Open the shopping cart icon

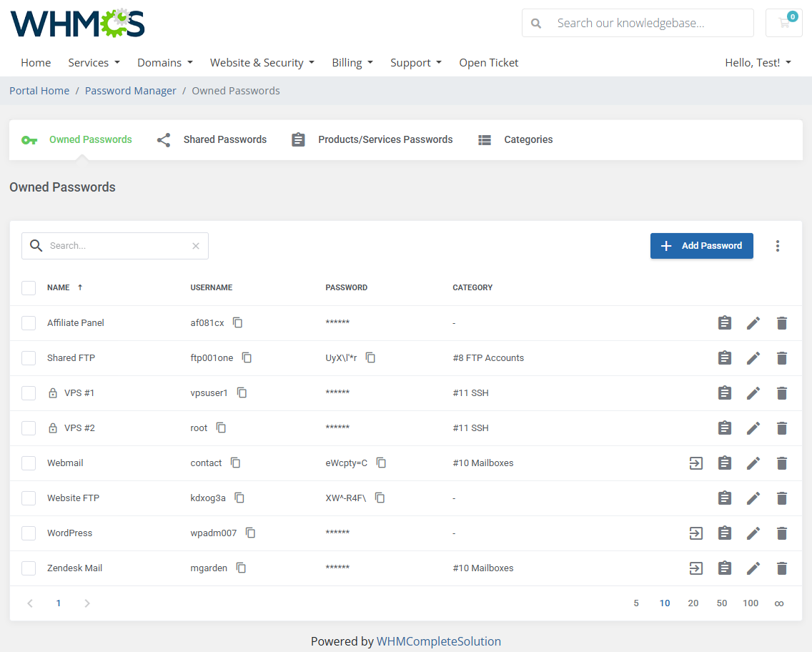click(x=783, y=23)
